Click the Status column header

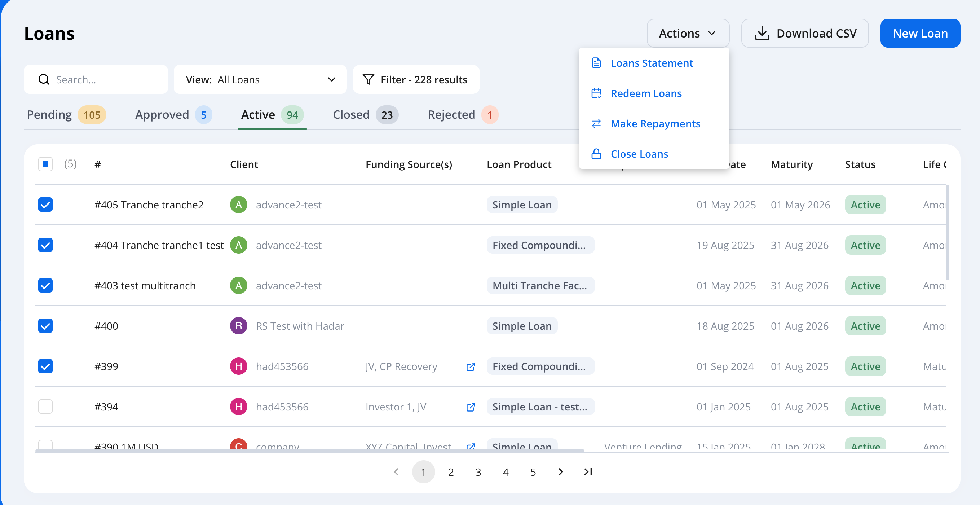point(860,164)
